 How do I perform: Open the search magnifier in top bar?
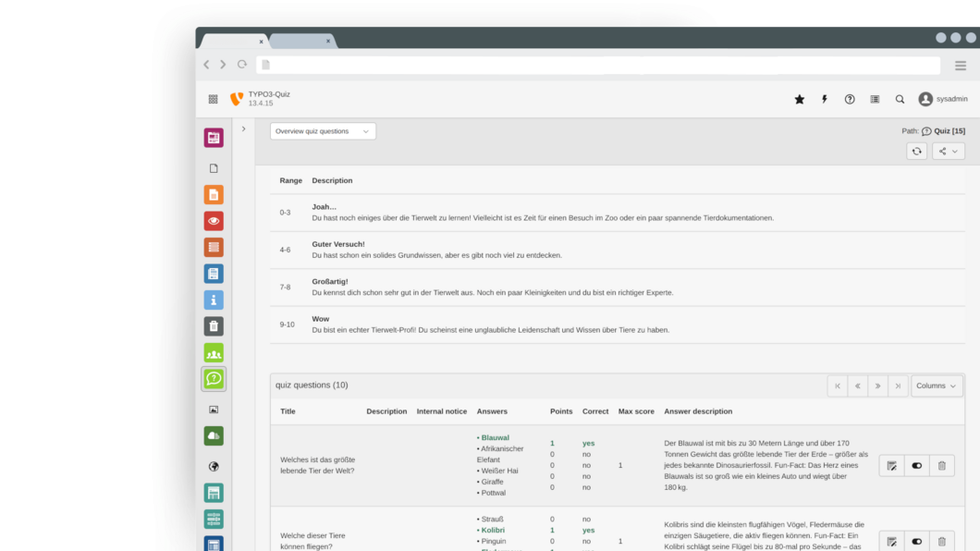click(x=900, y=99)
